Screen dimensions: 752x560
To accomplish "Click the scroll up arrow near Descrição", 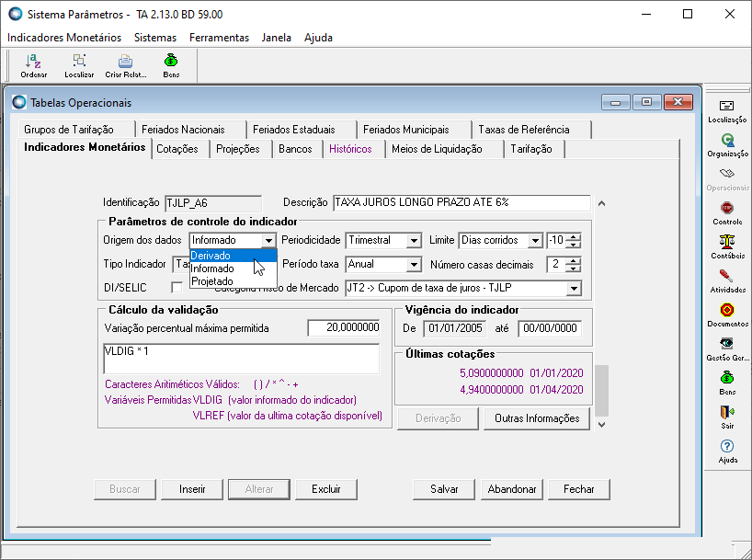I will click(x=601, y=203).
